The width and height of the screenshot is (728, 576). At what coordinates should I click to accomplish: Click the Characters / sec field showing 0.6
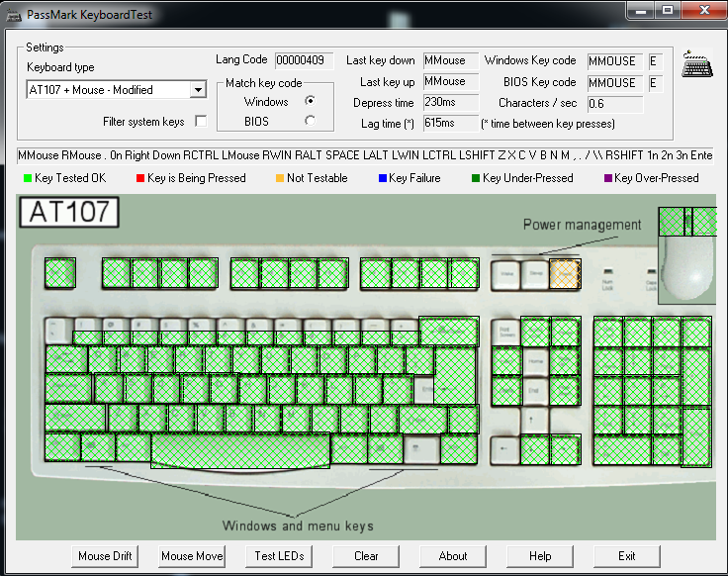615,104
